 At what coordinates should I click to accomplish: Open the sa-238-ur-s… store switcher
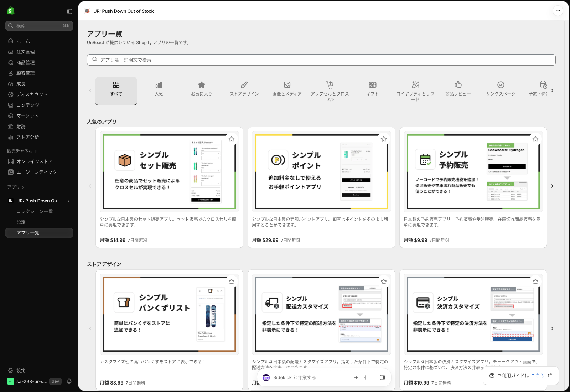pyautogui.click(x=34, y=381)
